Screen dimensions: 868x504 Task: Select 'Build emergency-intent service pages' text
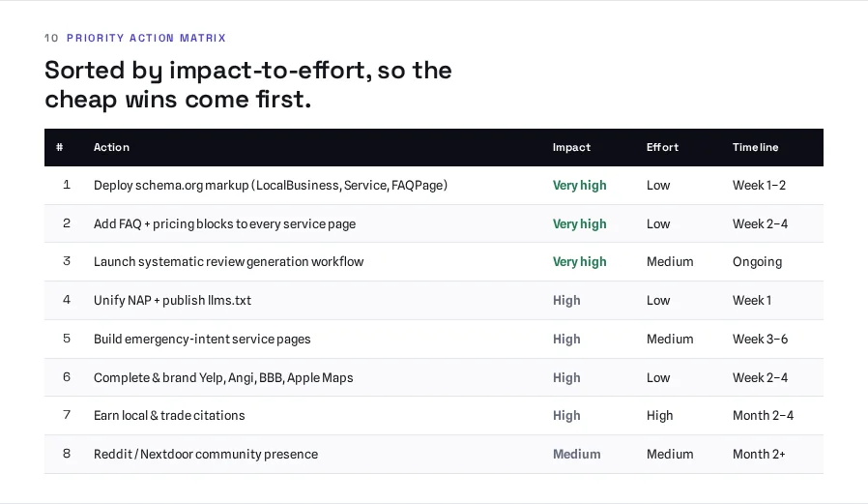(x=202, y=339)
